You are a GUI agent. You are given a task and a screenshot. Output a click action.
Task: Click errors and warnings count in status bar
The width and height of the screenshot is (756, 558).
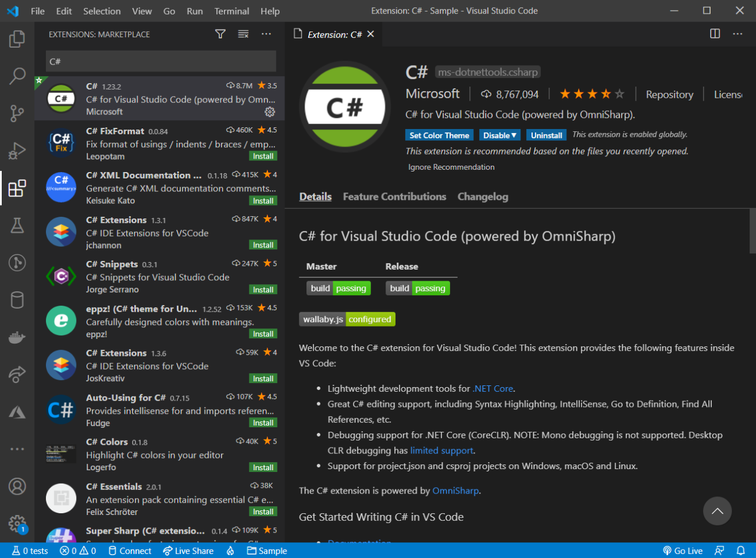(x=78, y=550)
